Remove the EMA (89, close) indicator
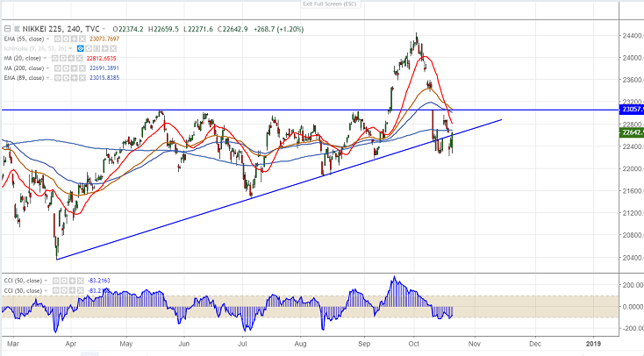644x356 pixels. point(82,78)
